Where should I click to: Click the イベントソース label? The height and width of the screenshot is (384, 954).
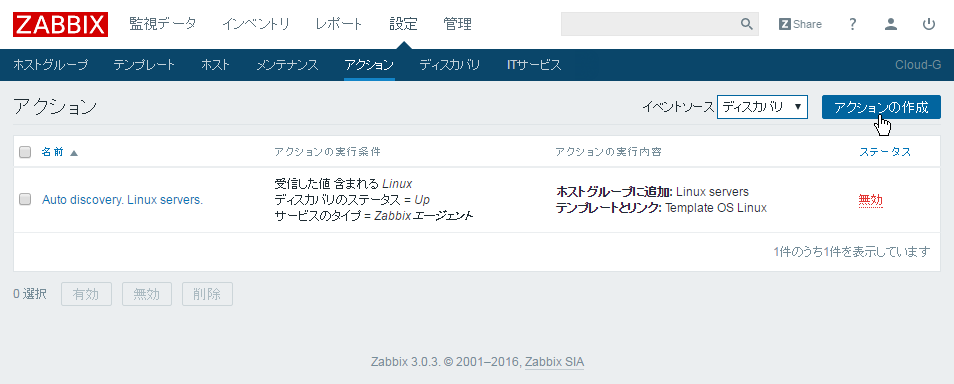(x=678, y=107)
